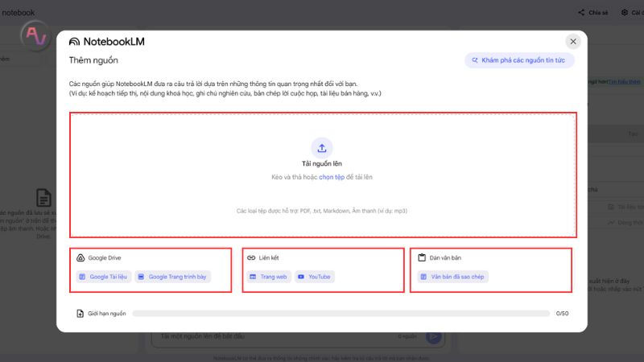
Task: Click the Dán văn bản clipboard icon
Action: [x=422, y=257]
